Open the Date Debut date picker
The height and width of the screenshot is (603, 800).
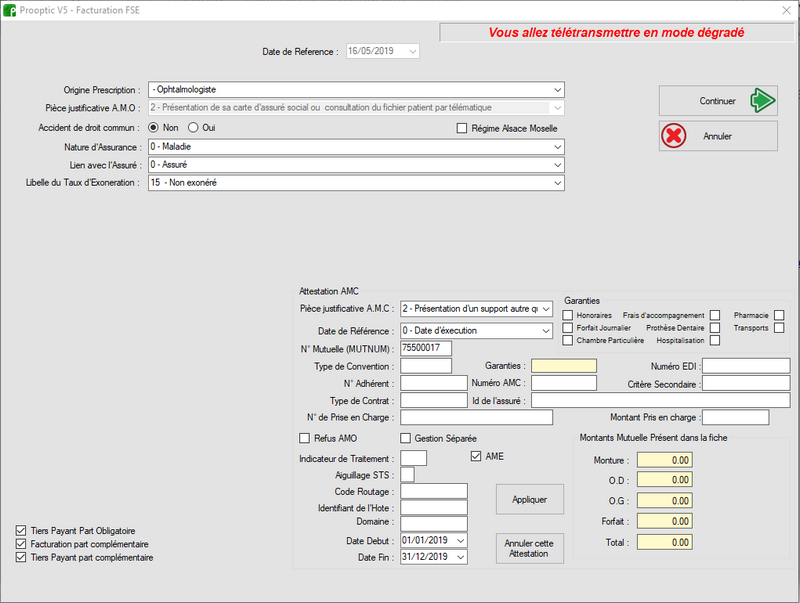pyautogui.click(x=461, y=540)
